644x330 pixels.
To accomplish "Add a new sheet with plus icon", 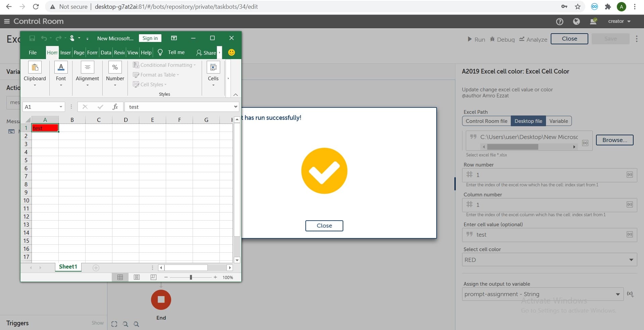I will coord(96,268).
